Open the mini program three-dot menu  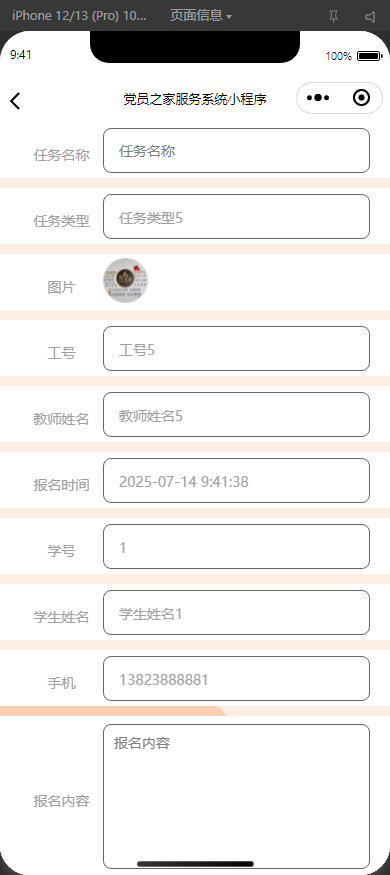[318, 98]
